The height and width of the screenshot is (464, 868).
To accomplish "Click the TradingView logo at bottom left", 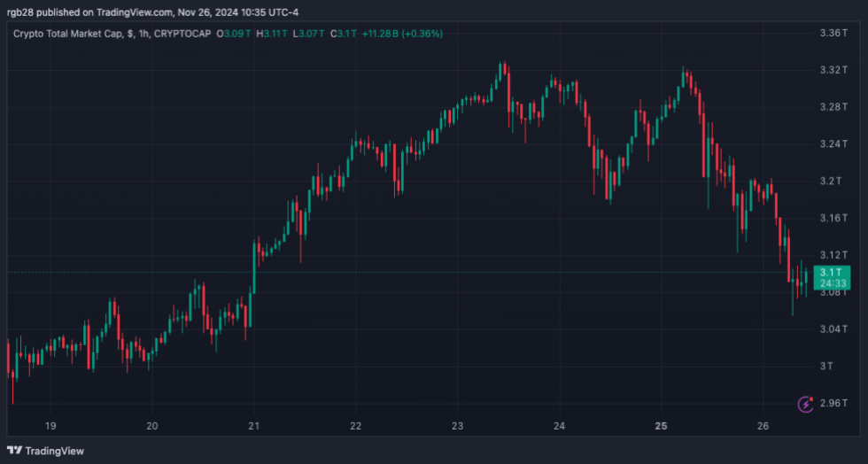I will (x=46, y=451).
